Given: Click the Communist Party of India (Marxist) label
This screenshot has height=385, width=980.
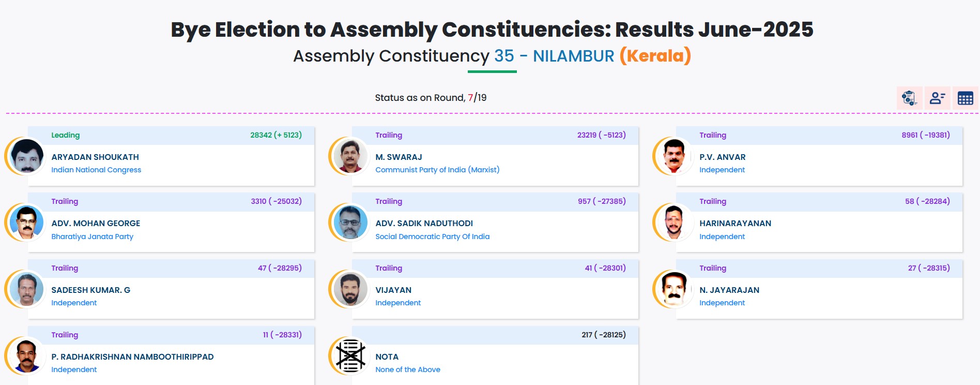Looking at the screenshot, I should 438,170.
